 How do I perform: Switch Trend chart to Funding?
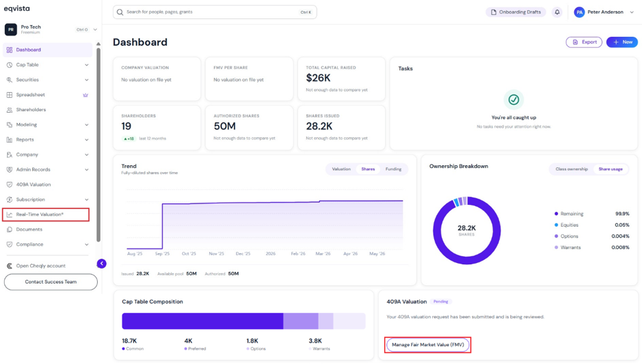[393, 169]
